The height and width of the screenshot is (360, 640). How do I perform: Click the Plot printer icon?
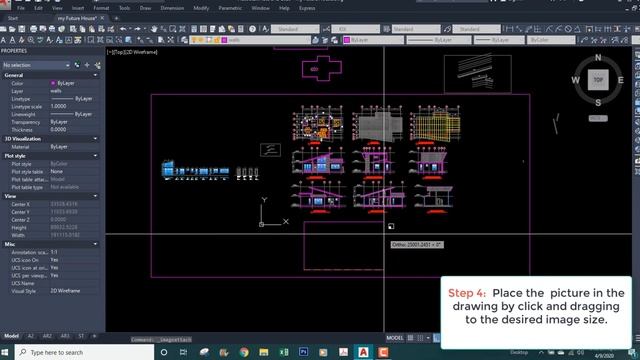33,29
